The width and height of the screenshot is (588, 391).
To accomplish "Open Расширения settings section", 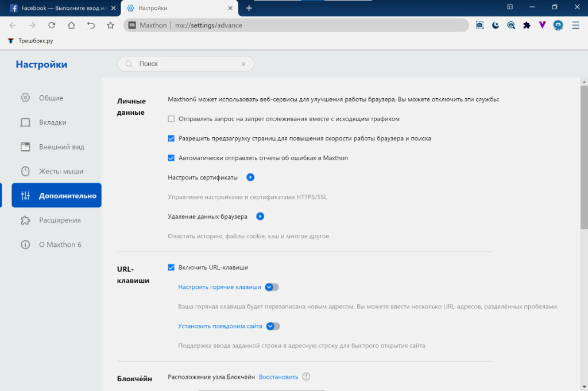I will pos(56,220).
